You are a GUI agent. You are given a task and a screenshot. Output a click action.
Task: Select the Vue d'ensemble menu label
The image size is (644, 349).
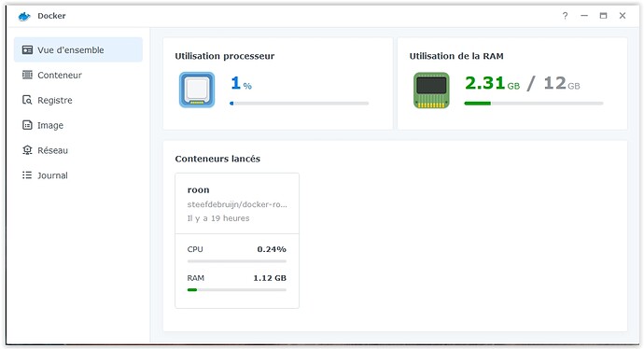71,50
